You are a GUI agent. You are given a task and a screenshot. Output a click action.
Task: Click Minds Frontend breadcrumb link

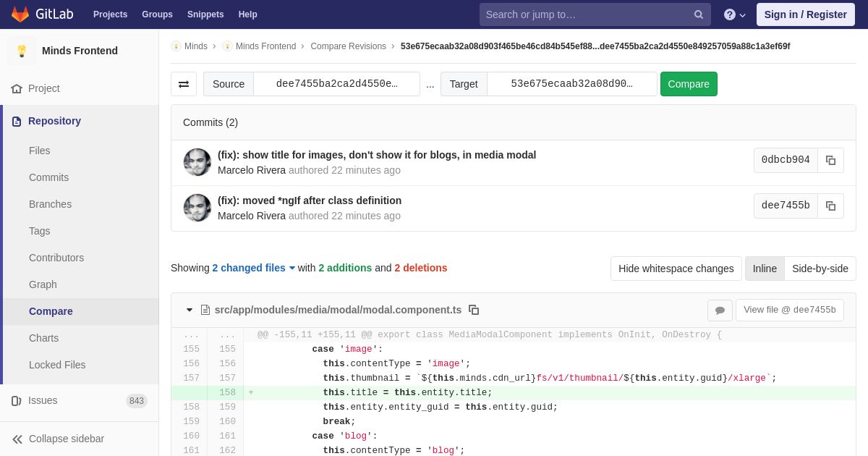click(x=265, y=46)
